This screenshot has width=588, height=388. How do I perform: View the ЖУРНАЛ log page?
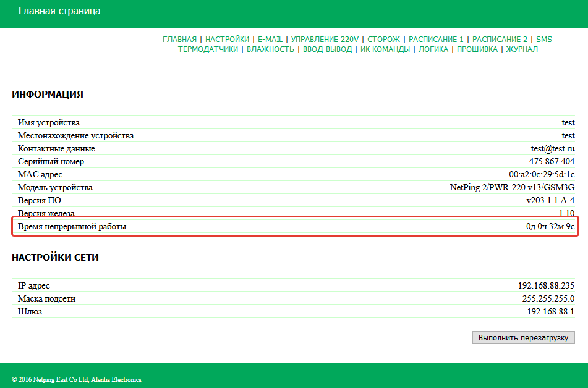tap(522, 49)
